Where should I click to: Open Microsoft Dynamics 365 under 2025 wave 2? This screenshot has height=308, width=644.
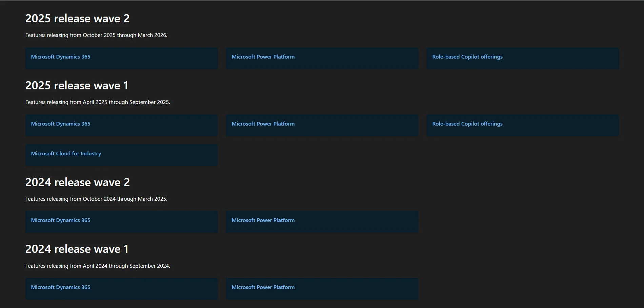pos(61,57)
